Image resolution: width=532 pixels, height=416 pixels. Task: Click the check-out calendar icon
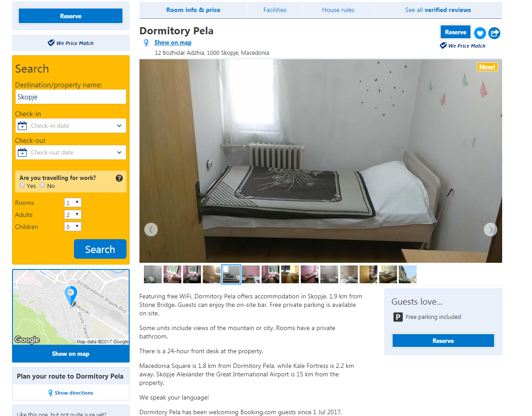(x=22, y=153)
